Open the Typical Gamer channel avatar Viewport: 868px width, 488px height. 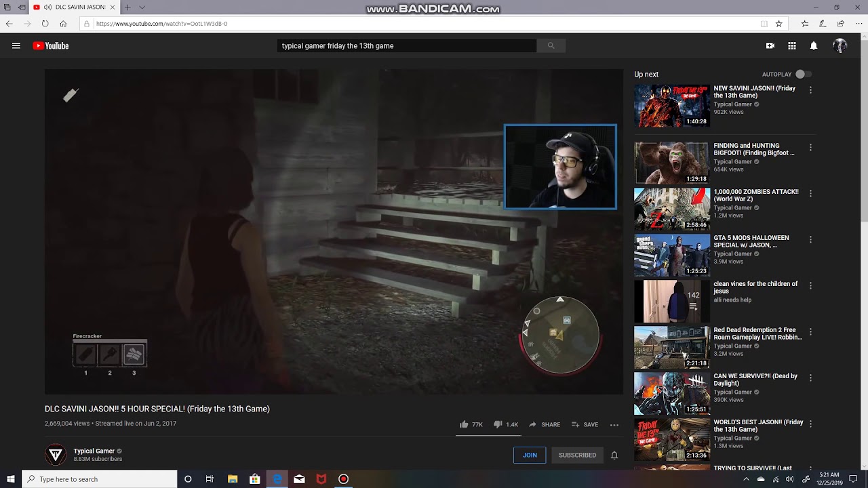[55, 455]
